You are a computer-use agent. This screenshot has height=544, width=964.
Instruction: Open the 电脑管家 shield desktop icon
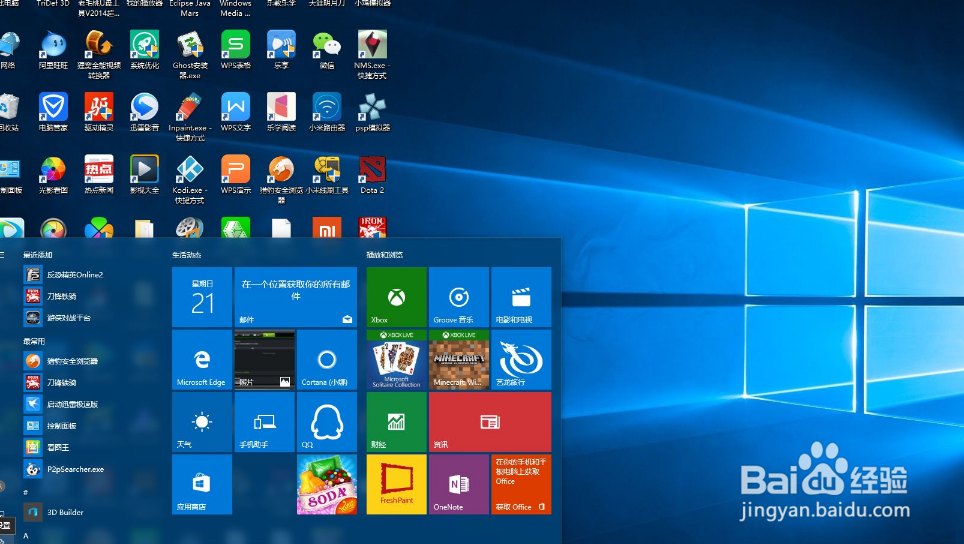pos(53,112)
